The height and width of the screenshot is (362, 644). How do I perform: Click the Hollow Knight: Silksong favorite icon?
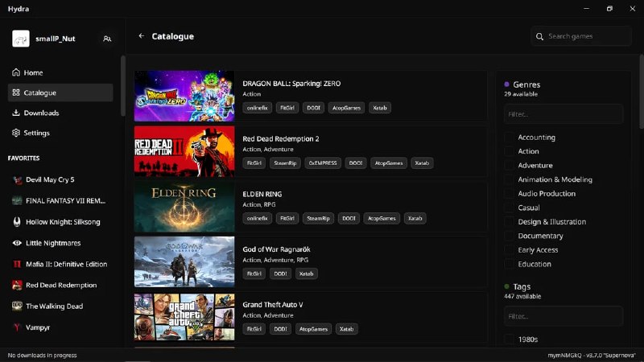coord(17,222)
